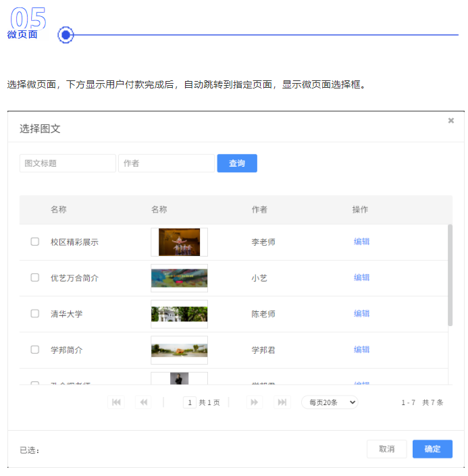The height and width of the screenshot is (476, 468).
Task: Click the 取消 cancel button
Action: (x=386, y=449)
